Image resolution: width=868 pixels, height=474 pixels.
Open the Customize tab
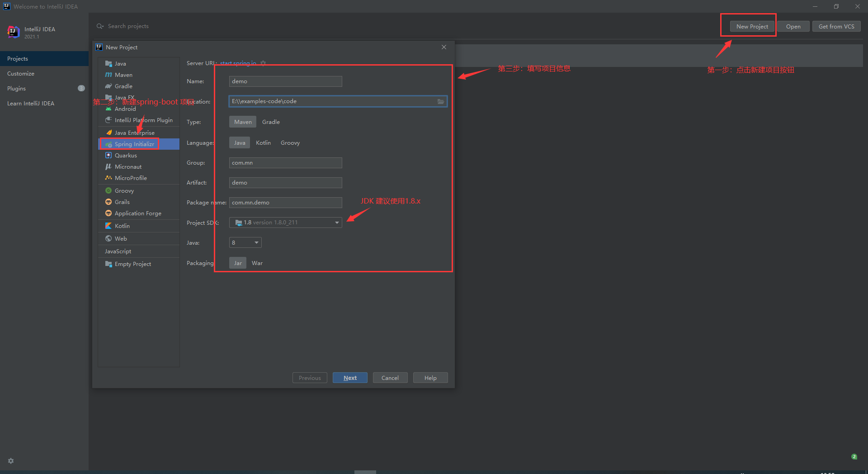pyautogui.click(x=44, y=74)
